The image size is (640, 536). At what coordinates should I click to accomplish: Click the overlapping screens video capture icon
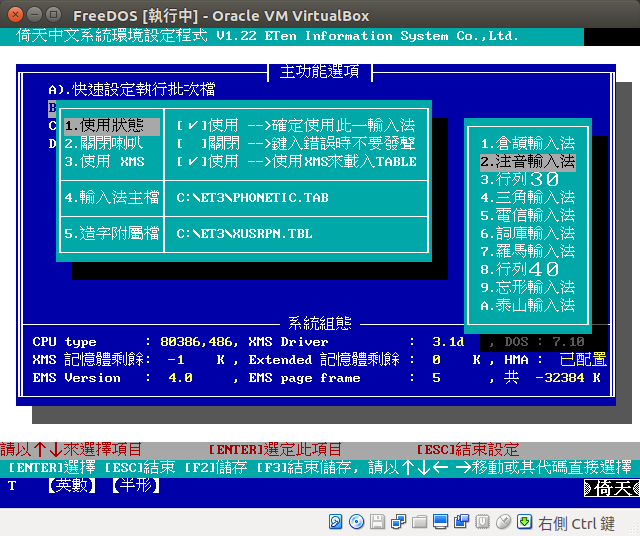click(462, 522)
